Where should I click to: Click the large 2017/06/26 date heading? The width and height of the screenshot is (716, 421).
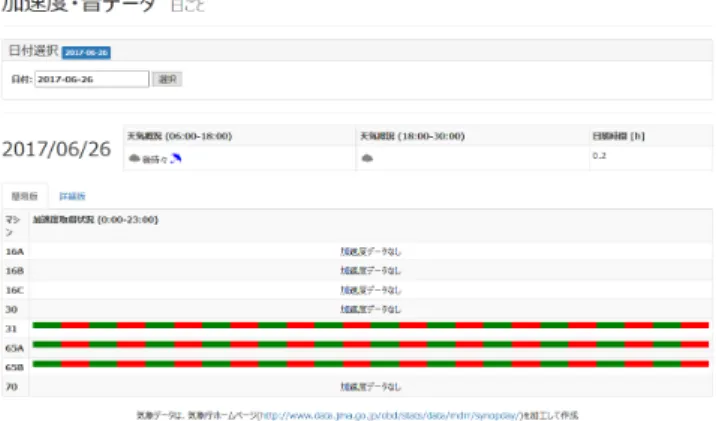point(57,149)
